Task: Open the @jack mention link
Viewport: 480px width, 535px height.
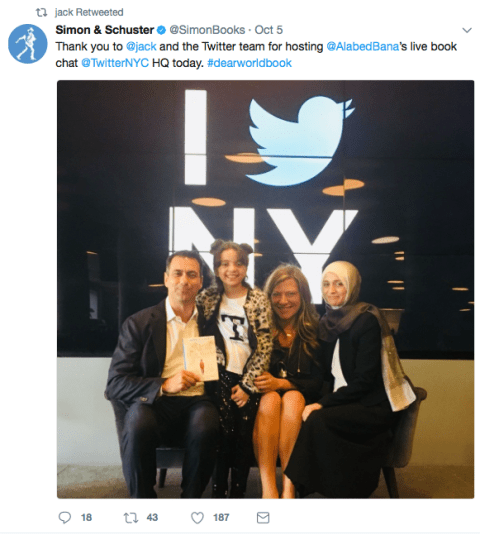Action: 141,46
